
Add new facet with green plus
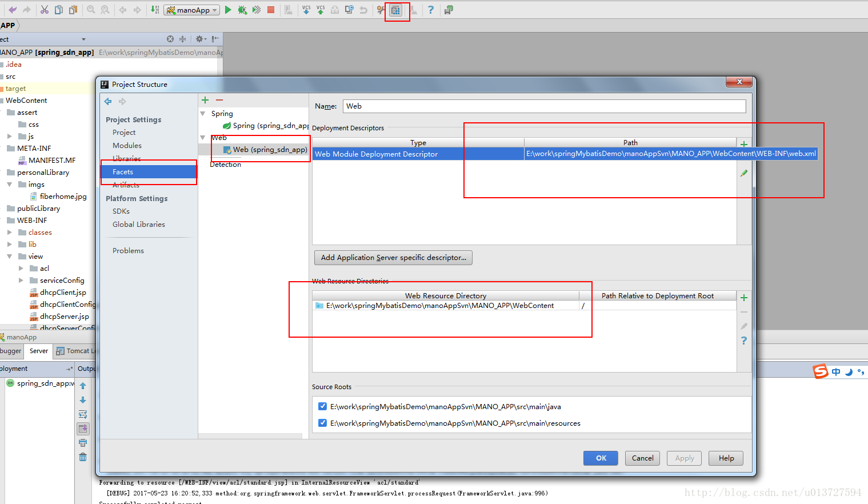coord(205,100)
